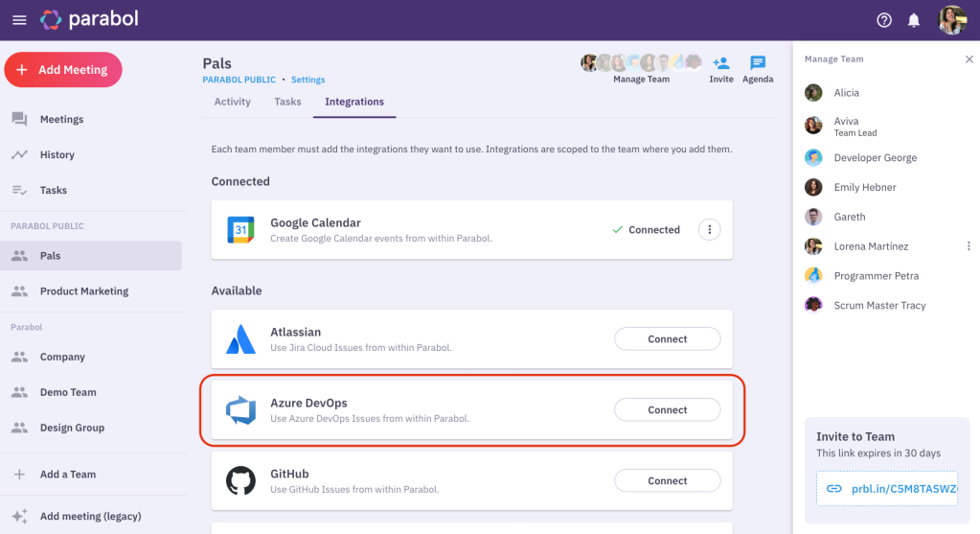Viewport: 980px width, 534px height.
Task: Click the Invite person icon
Action: (x=720, y=63)
